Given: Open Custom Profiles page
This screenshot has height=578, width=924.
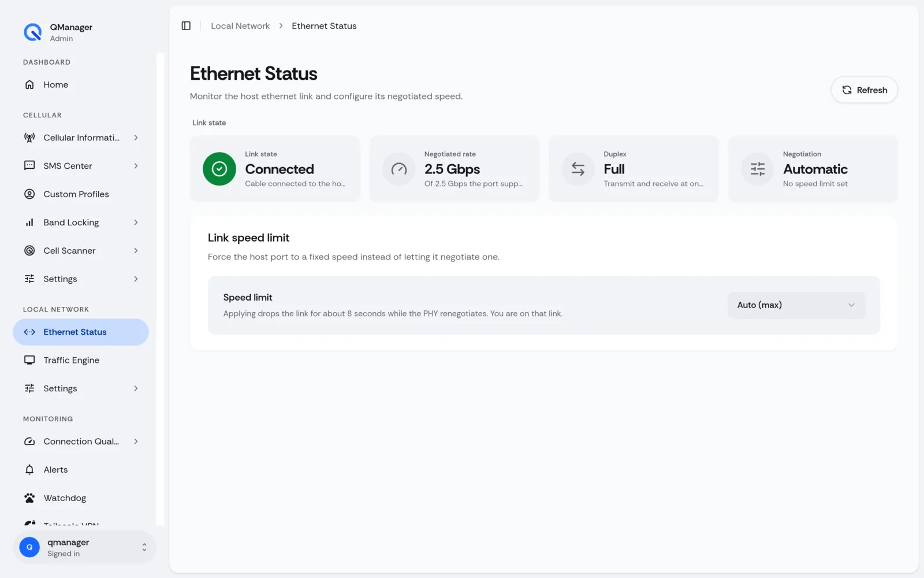Looking at the screenshot, I should pos(81,194).
